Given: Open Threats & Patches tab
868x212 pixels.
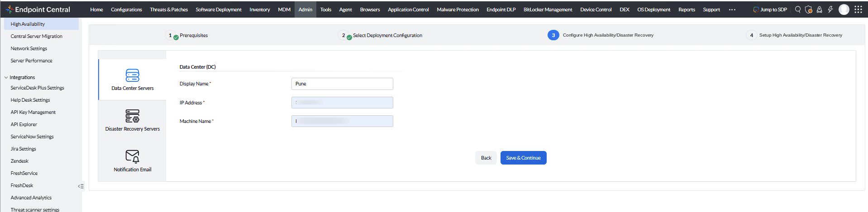Looking at the screenshot, I should coord(169,9).
